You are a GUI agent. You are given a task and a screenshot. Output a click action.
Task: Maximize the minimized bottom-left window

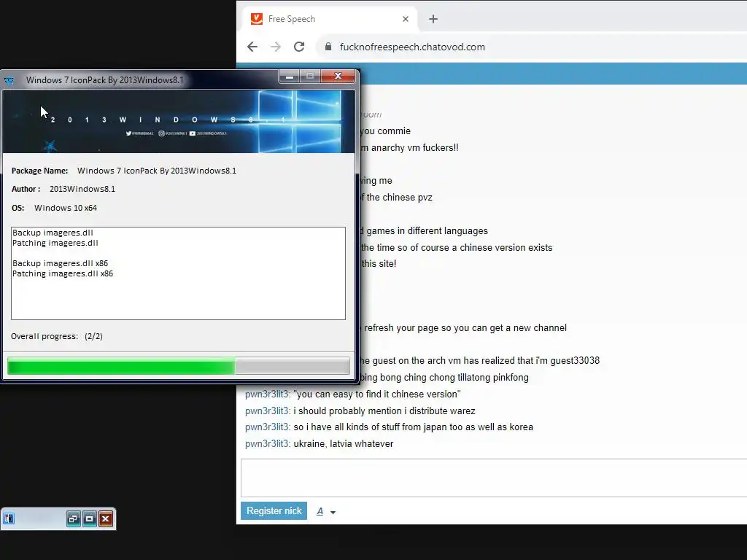(89, 518)
